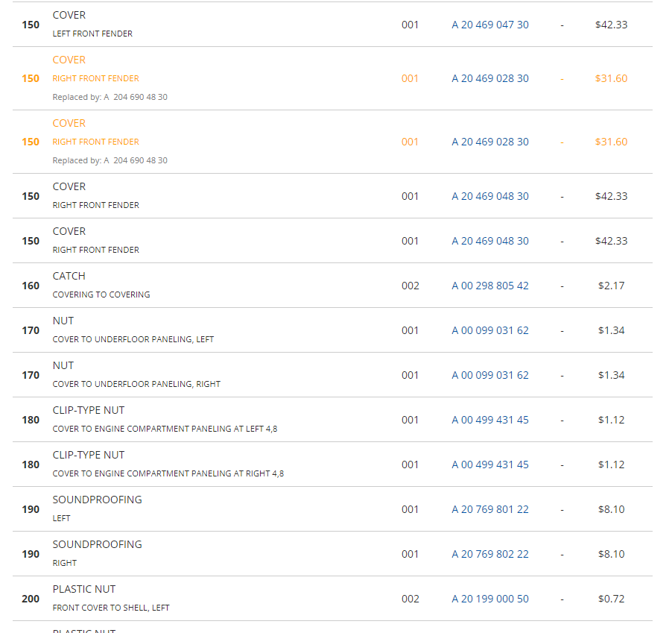The image size is (672, 633).
Task: Open part number A 20 469 047 30
Action: pos(490,25)
